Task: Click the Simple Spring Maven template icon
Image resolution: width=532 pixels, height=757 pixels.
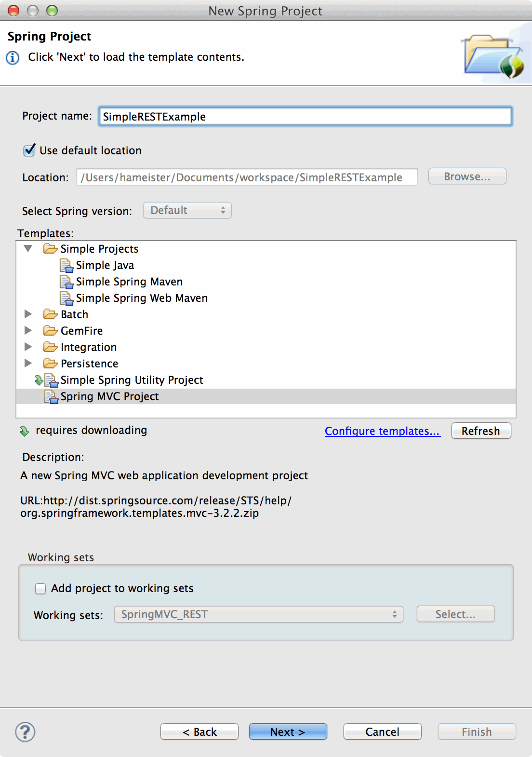Action: (66, 282)
